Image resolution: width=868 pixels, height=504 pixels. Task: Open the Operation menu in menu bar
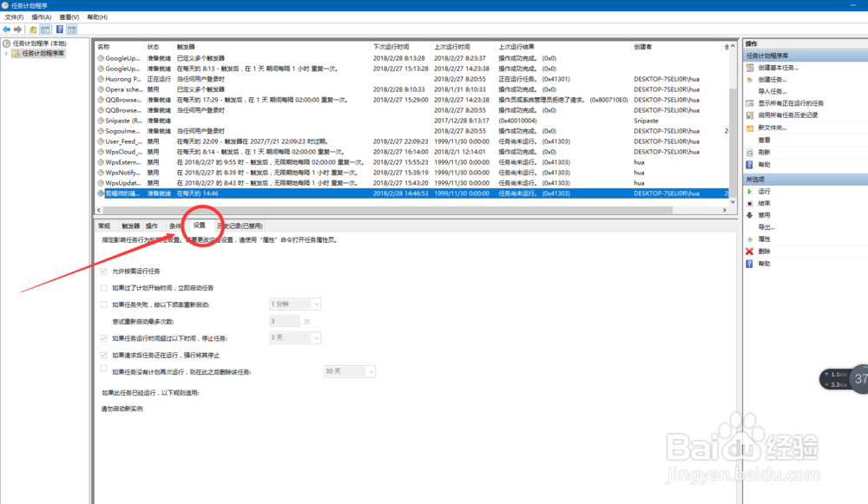coord(41,16)
